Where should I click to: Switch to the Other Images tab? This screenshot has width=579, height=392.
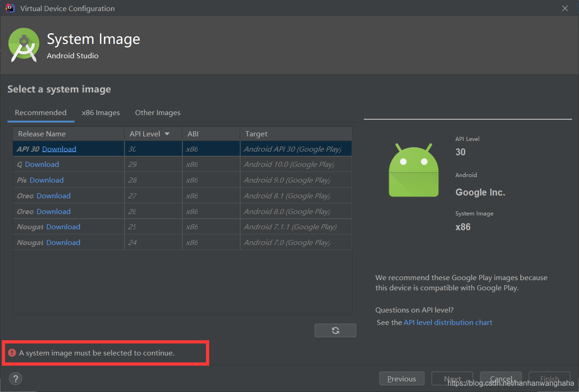click(x=157, y=112)
